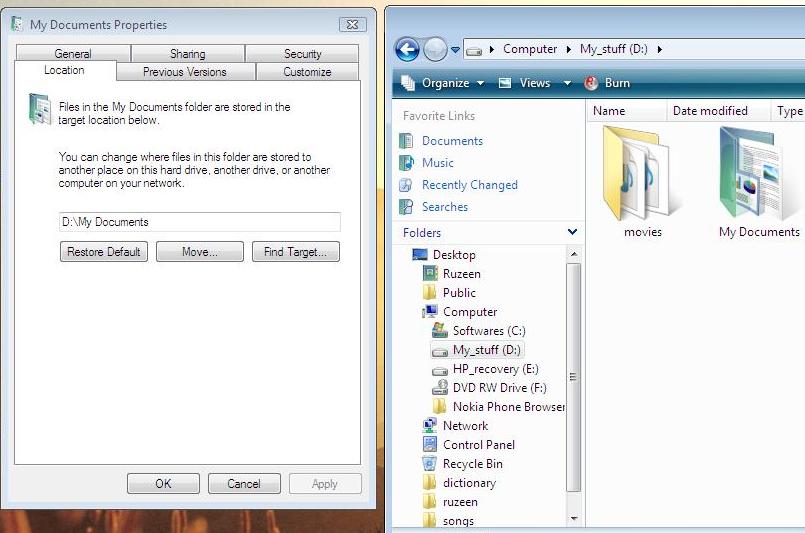Click the Back navigation arrow button

(x=407, y=49)
